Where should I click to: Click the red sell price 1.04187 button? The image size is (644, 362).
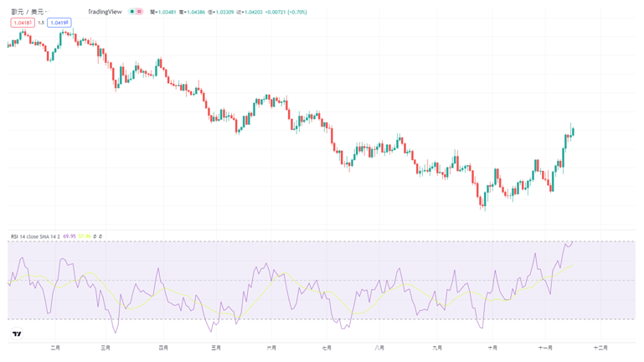click(22, 23)
